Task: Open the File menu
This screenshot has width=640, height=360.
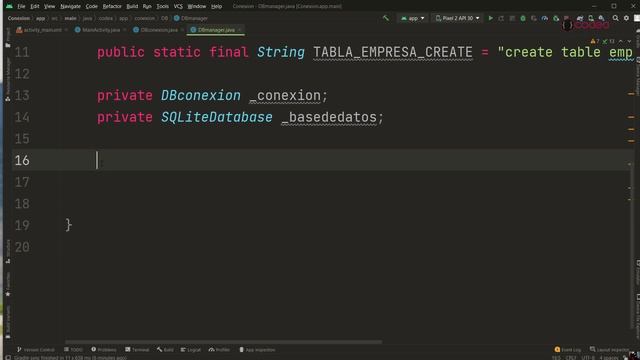Action: tap(21, 7)
